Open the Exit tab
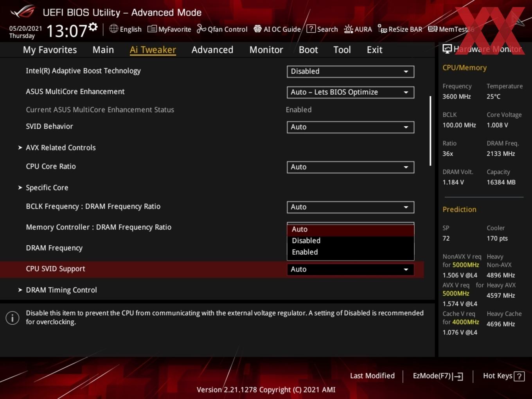This screenshot has width=532, height=399. tap(374, 50)
